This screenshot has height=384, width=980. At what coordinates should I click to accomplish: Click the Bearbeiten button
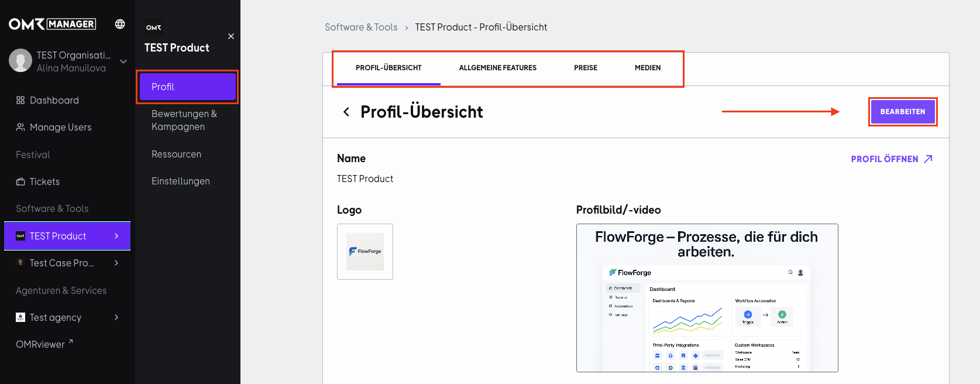[903, 112]
